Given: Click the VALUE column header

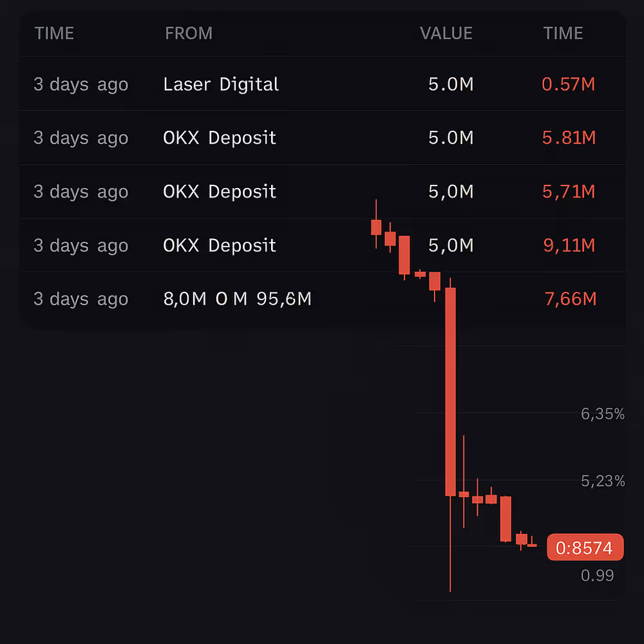Looking at the screenshot, I should pos(446,33).
